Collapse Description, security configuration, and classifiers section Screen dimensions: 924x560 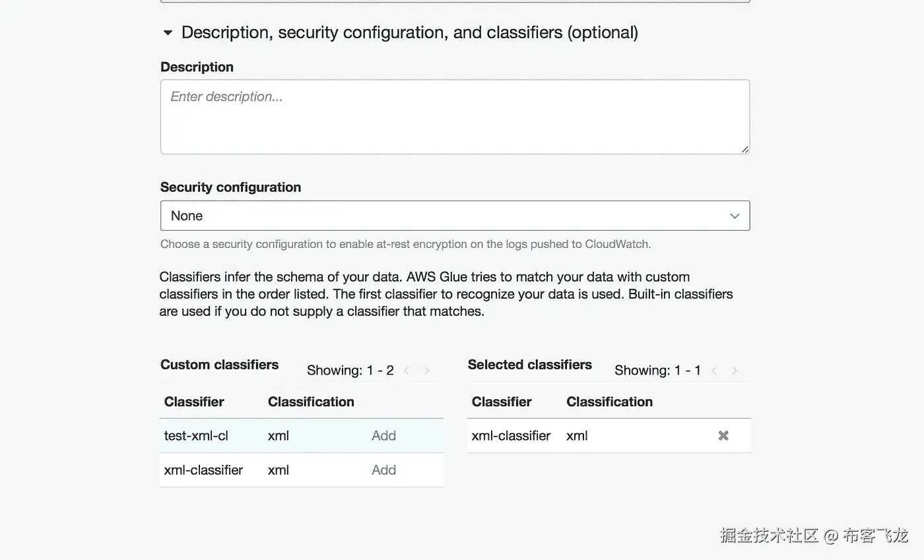pos(168,32)
